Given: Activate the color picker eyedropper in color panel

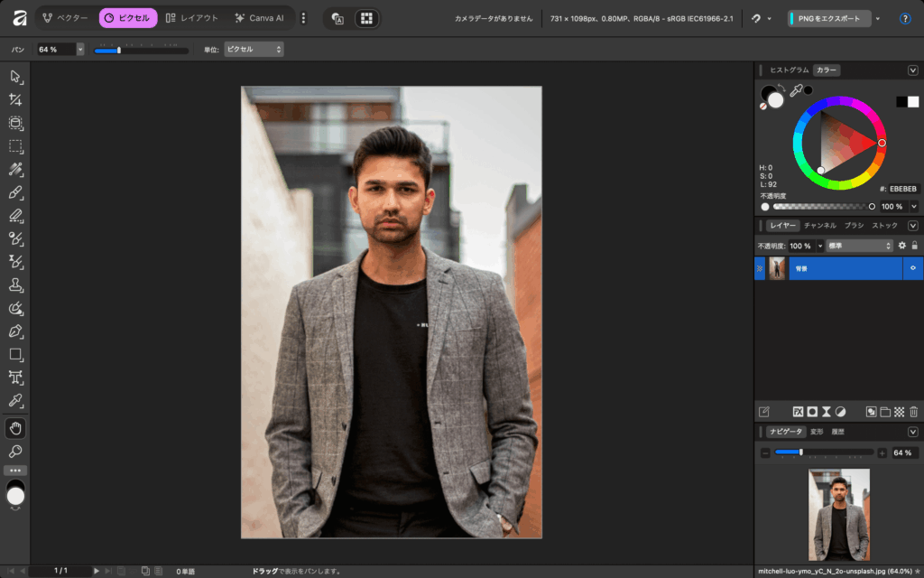Looking at the screenshot, I should [796, 90].
